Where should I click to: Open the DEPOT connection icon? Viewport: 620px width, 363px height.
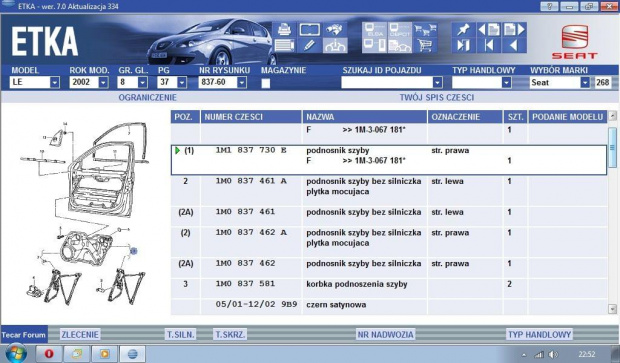point(399,30)
